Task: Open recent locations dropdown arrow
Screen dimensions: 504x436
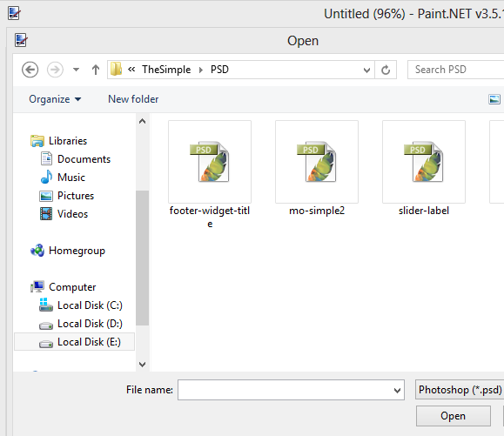Action: 76,70
